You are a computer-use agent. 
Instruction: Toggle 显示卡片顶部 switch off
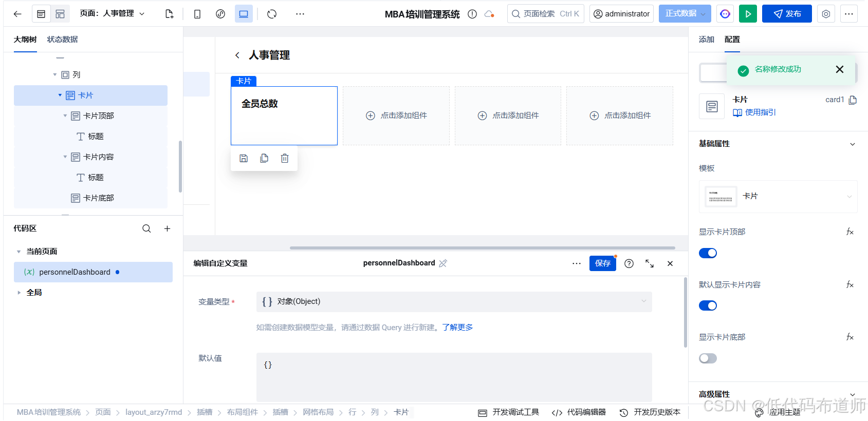click(708, 253)
